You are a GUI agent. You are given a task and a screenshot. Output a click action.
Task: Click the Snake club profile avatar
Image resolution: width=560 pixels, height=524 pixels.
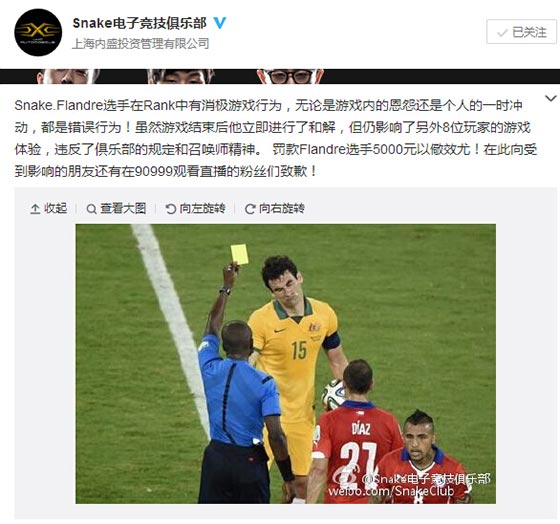pos(38,33)
